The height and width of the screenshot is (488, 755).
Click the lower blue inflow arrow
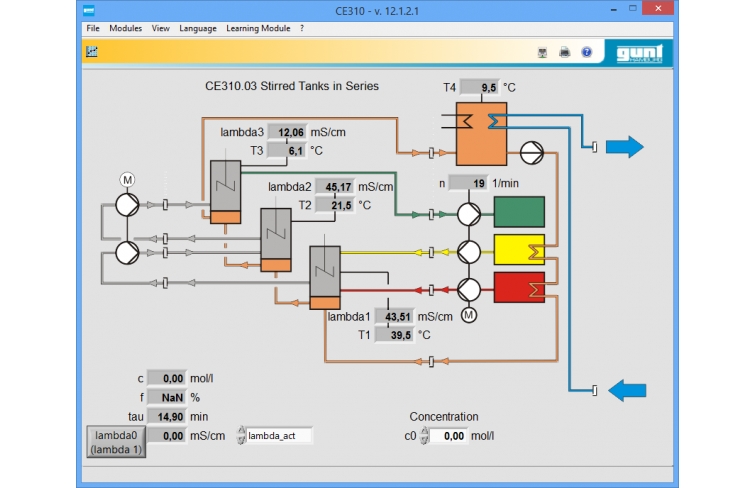pyautogui.click(x=625, y=389)
